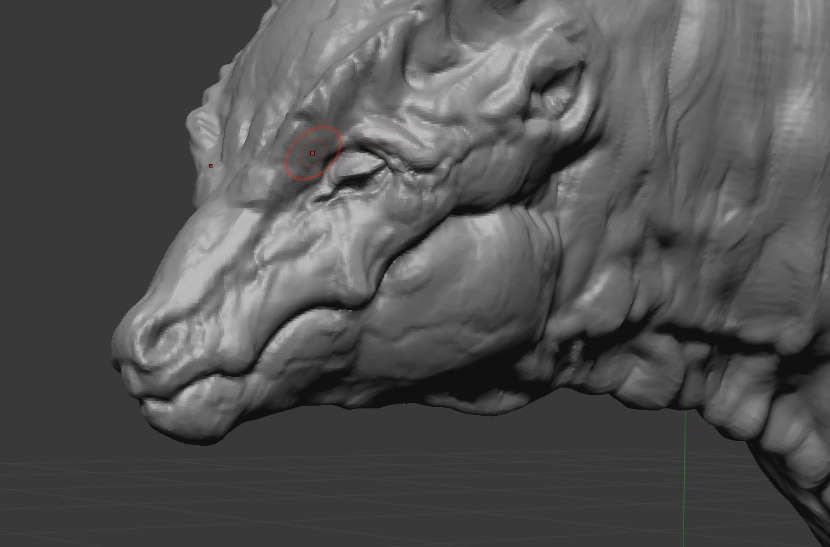
Task: Click the small red symmetry dot beside the head
Action: pos(211,166)
